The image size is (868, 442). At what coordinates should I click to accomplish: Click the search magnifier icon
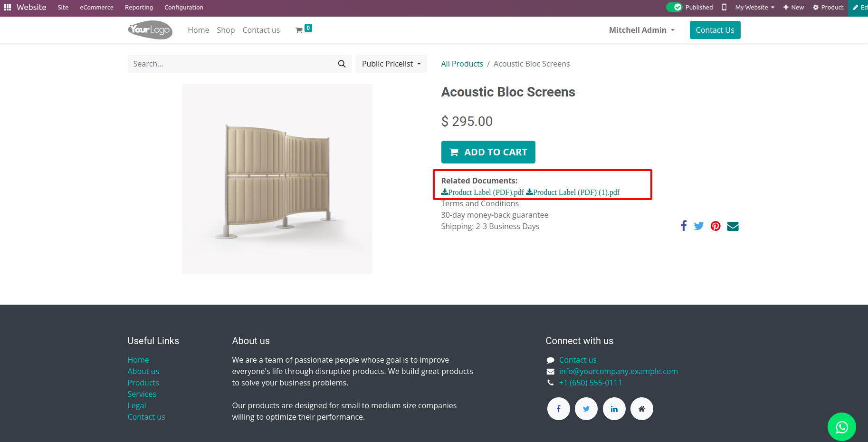coord(342,64)
